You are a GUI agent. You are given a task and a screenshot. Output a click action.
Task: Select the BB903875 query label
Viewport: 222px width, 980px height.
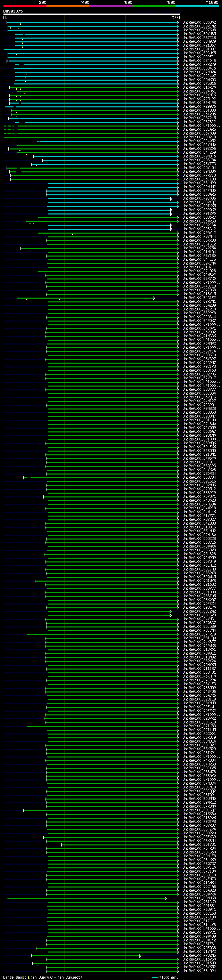pyautogui.click(x=13, y=11)
